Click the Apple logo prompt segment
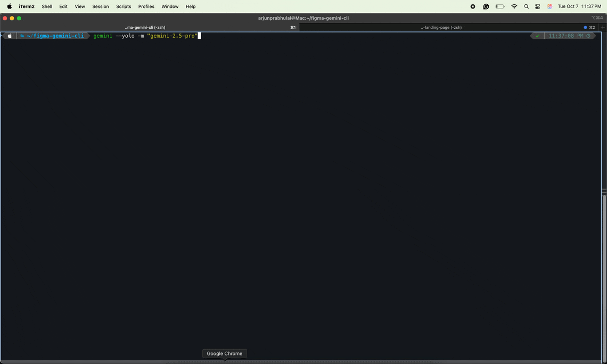This screenshot has width=607, height=364. tap(10, 36)
